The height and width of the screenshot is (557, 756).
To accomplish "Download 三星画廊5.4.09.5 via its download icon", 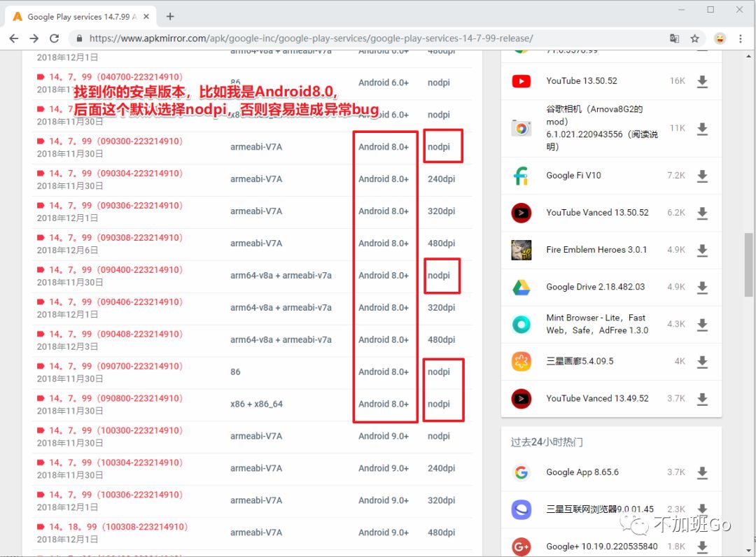I will pyautogui.click(x=703, y=362).
